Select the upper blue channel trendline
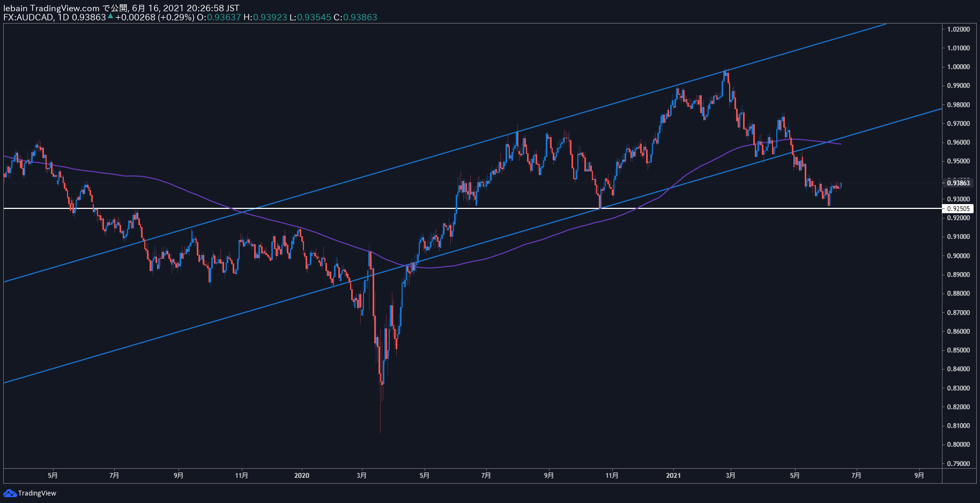980x503 pixels. (445, 153)
